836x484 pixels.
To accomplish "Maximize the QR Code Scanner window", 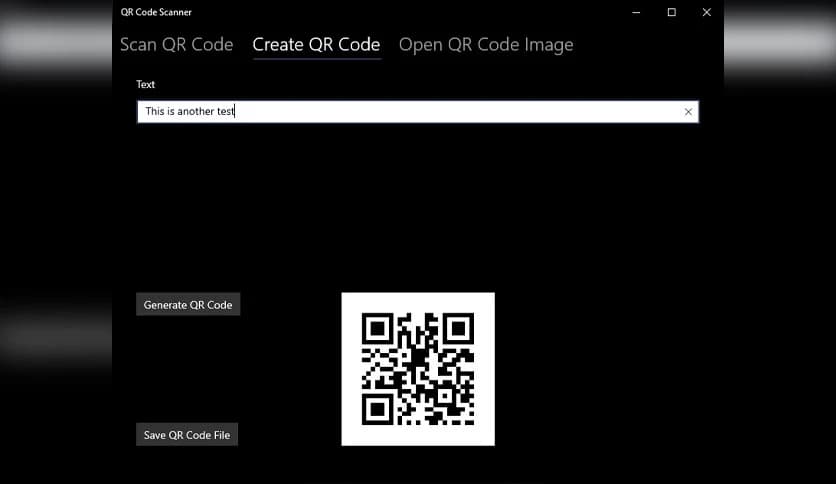I will coord(671,12).
